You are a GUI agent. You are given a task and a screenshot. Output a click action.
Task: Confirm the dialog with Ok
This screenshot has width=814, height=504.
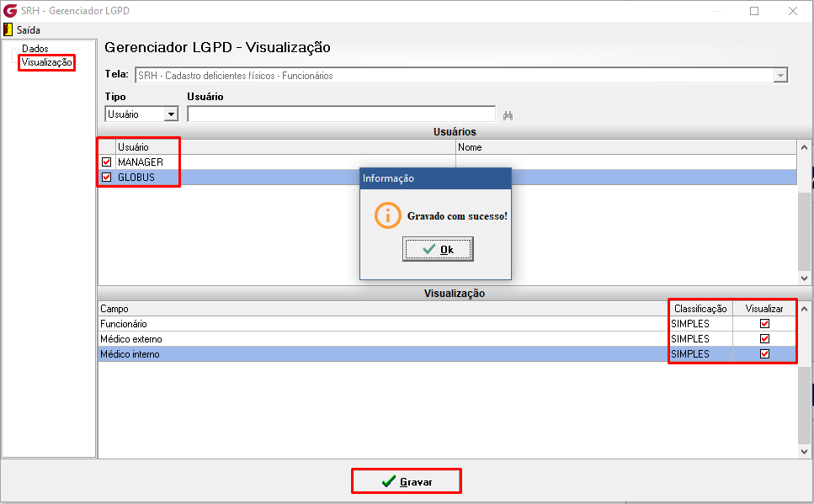[x=438, y=249]
